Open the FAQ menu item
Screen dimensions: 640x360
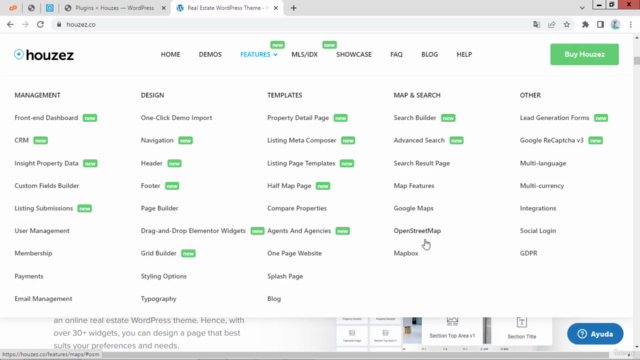[396, 54]
